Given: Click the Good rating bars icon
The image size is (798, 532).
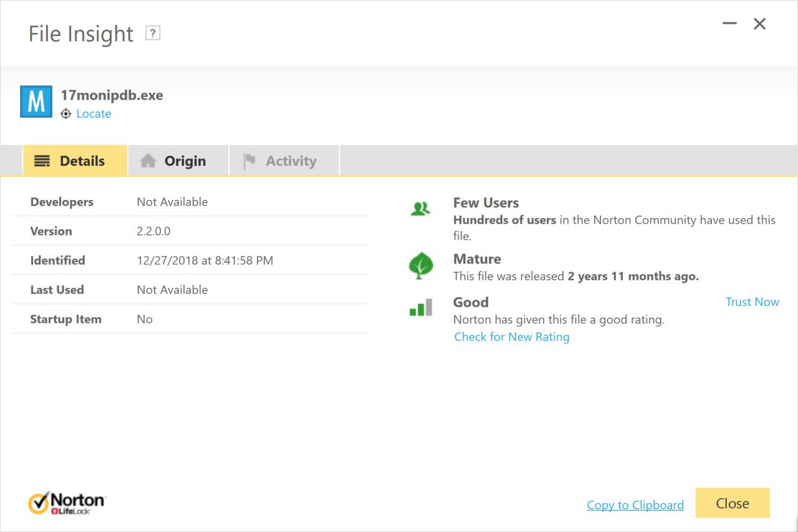Looking at the screenshot, I should pyautogui.click(x=421, y=308).
